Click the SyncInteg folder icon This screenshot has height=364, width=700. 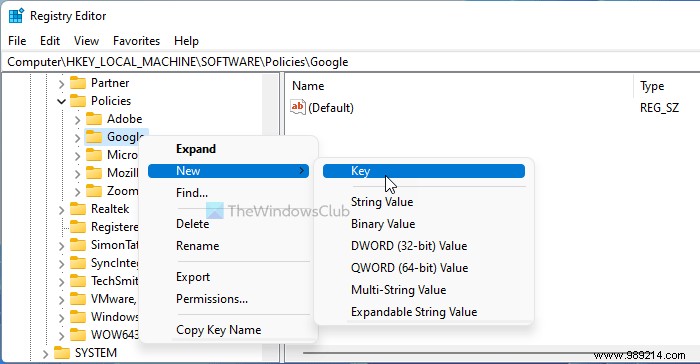tap(78, 263)
